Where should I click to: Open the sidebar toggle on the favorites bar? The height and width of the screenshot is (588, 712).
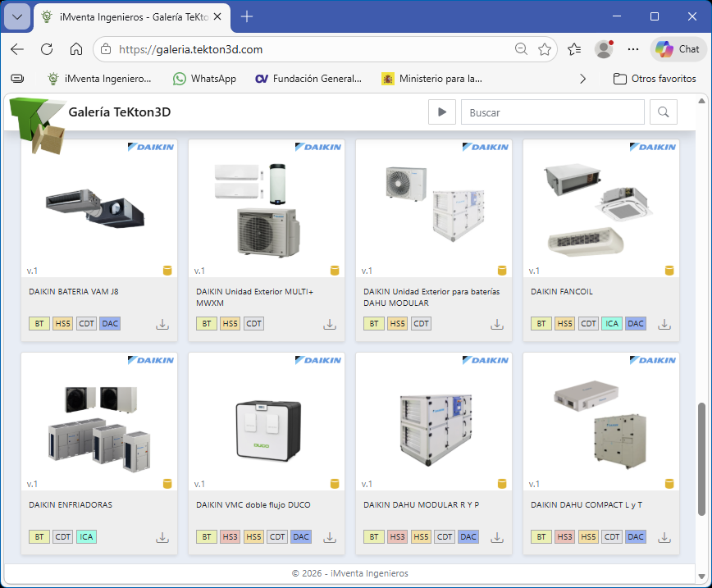click(x=17, y=79)
